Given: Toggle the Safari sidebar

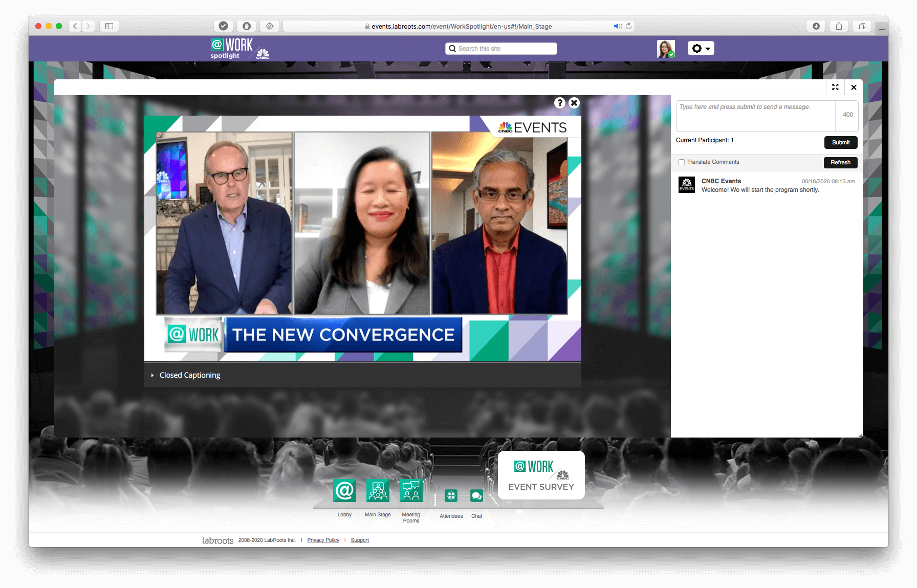Looking at the screenshot, I should click(109, 26).
